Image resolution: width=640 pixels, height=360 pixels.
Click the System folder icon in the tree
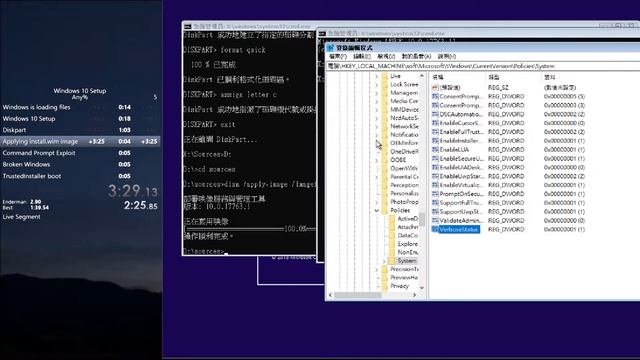point(392,260)
